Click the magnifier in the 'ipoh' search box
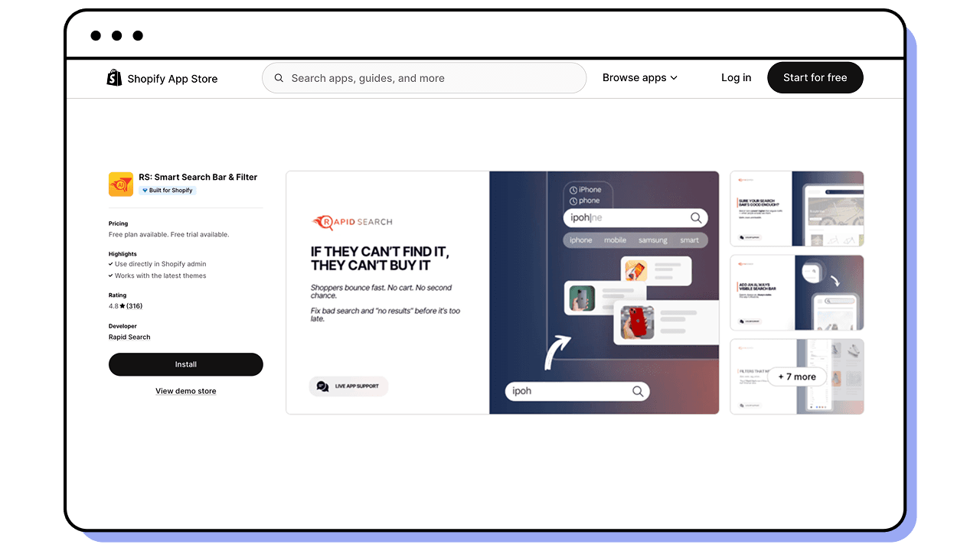 pos(638,391)
